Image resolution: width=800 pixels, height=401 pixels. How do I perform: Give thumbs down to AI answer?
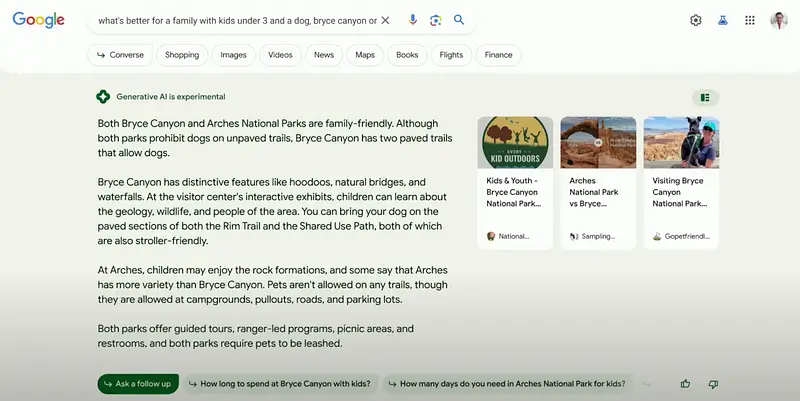click(713, 384)
